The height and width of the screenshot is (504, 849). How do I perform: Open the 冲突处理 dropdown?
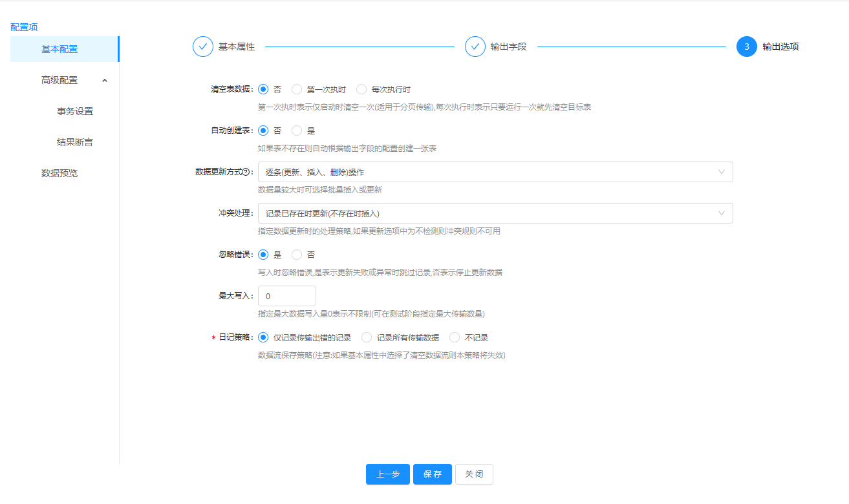pos(495,213)
